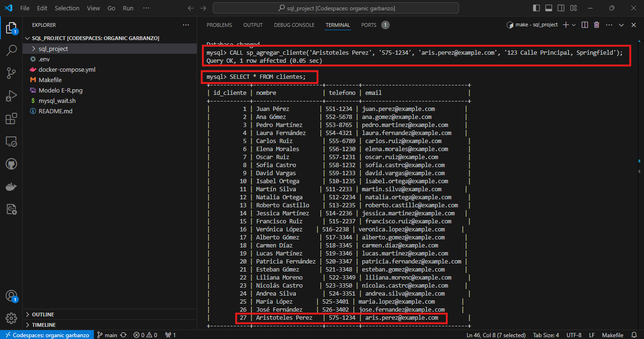Screen dimensions: 644x339
Task: Select Makefile language mode in status bar
Action: click(612, 335)
